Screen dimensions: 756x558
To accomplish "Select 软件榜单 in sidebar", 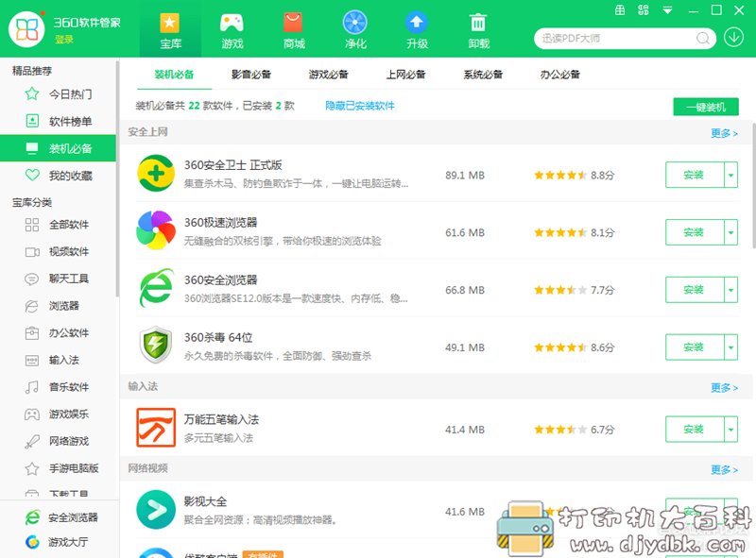I will (58, 121).
